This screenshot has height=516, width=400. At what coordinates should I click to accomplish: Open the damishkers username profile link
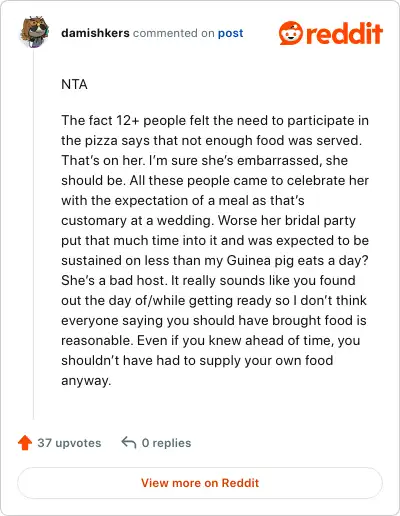[95, 33]
